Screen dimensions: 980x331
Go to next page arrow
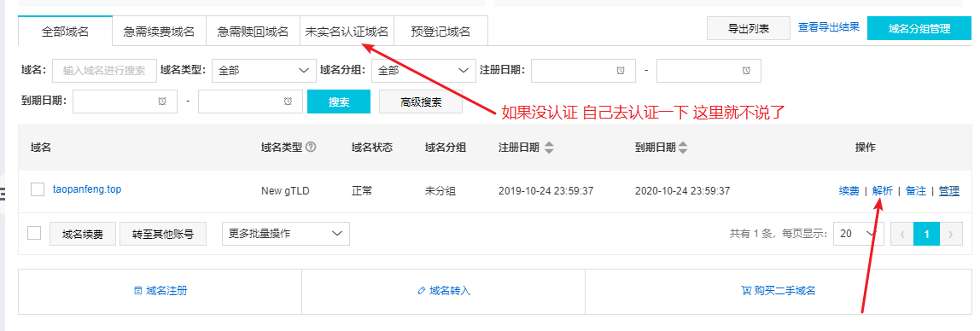coord(951,235)
